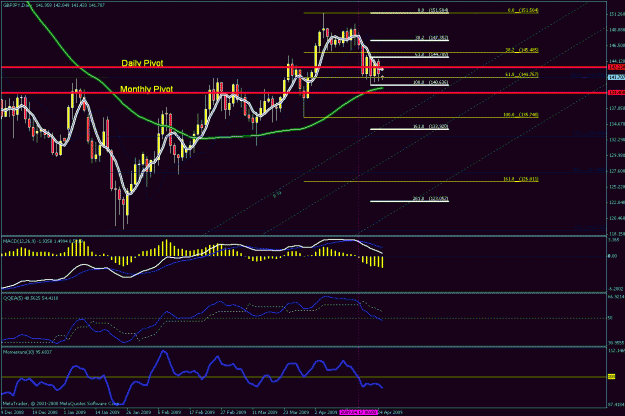Click the "19 Dec 2008" date label
The image size is (625, 416).
[x=45, y=412]
